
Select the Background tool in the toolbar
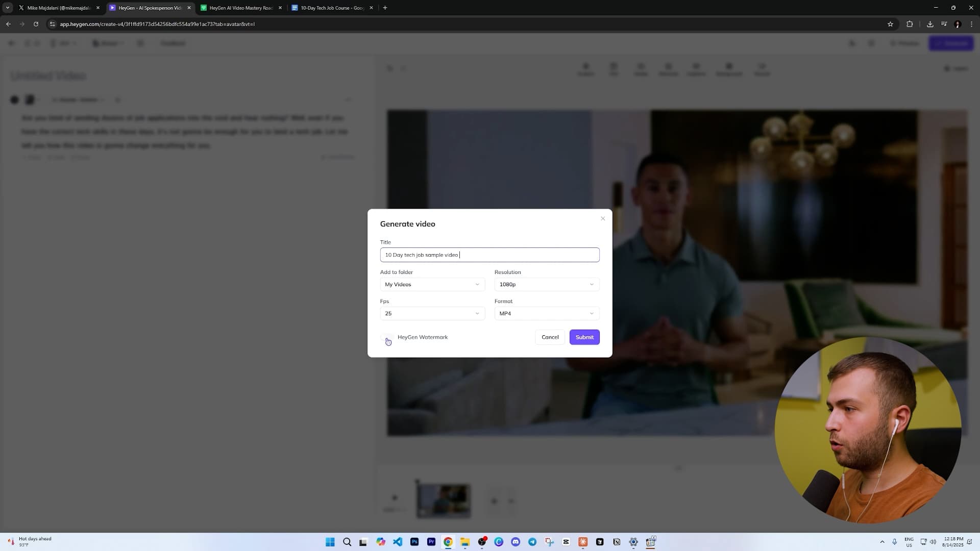click(729, 69)
